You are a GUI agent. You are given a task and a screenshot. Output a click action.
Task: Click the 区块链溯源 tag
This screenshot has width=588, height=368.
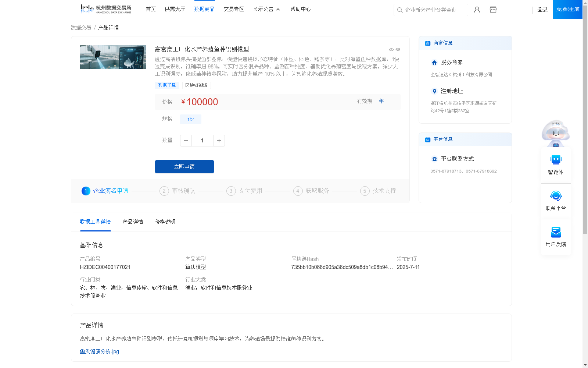[197, 85]
